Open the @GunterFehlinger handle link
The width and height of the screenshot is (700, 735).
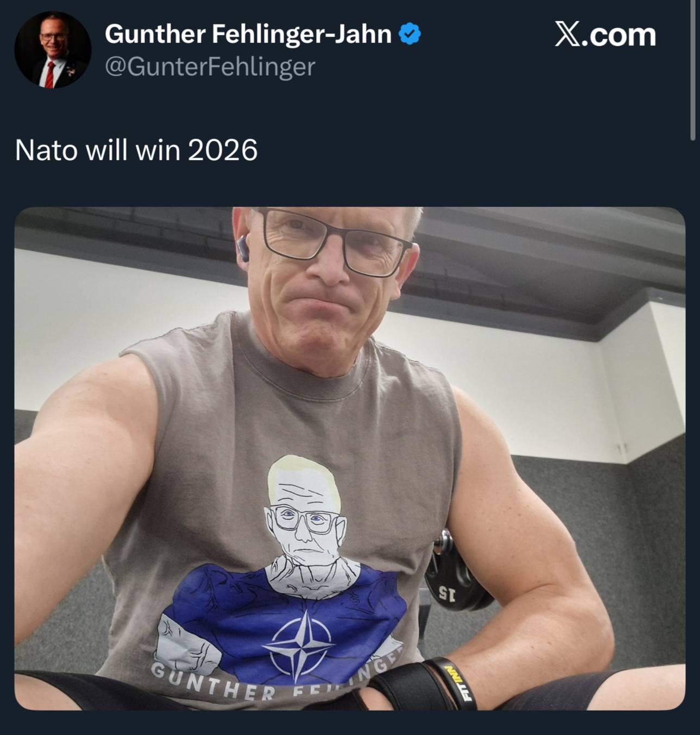pyautogui.click(x=210, y=67)
